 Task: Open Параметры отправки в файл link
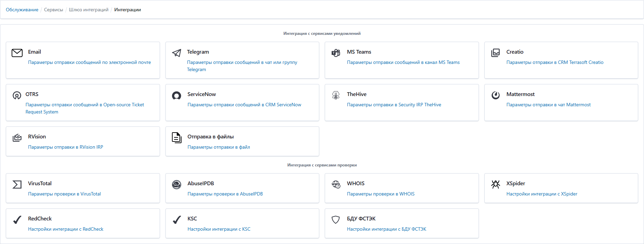tap(219, 147)
